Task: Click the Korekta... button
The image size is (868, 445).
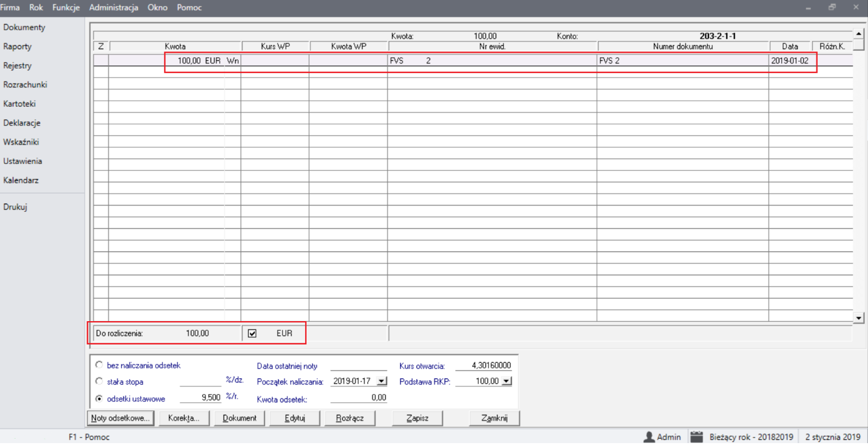Action: [x=183, y=418]
